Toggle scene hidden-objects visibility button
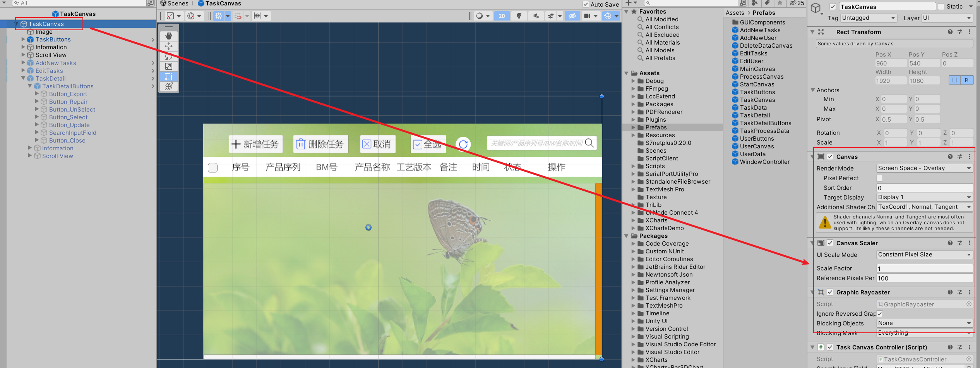980x368 pixels. 572,16
